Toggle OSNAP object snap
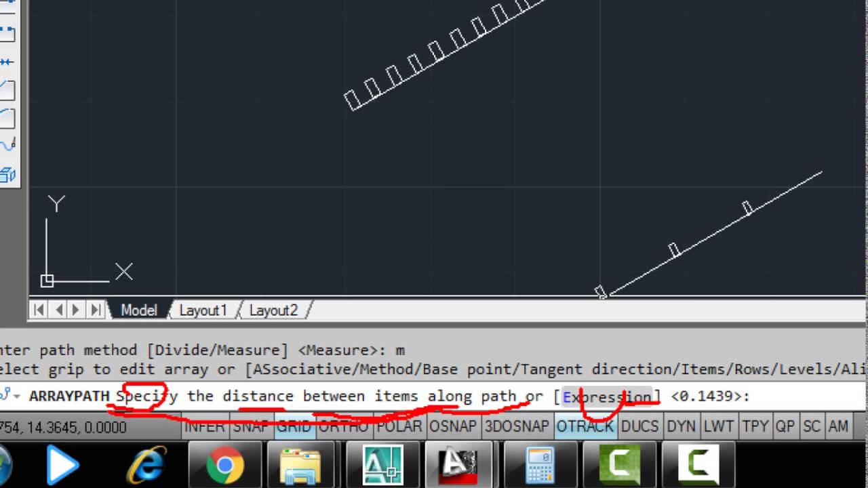The height and width of the screenshot is (488, 868). tap(453, 427)
